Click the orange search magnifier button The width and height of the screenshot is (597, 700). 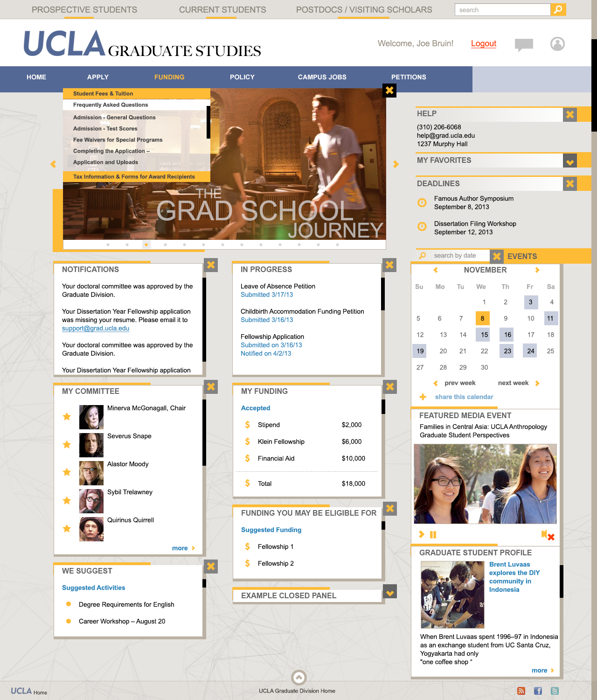pos(558,9)
